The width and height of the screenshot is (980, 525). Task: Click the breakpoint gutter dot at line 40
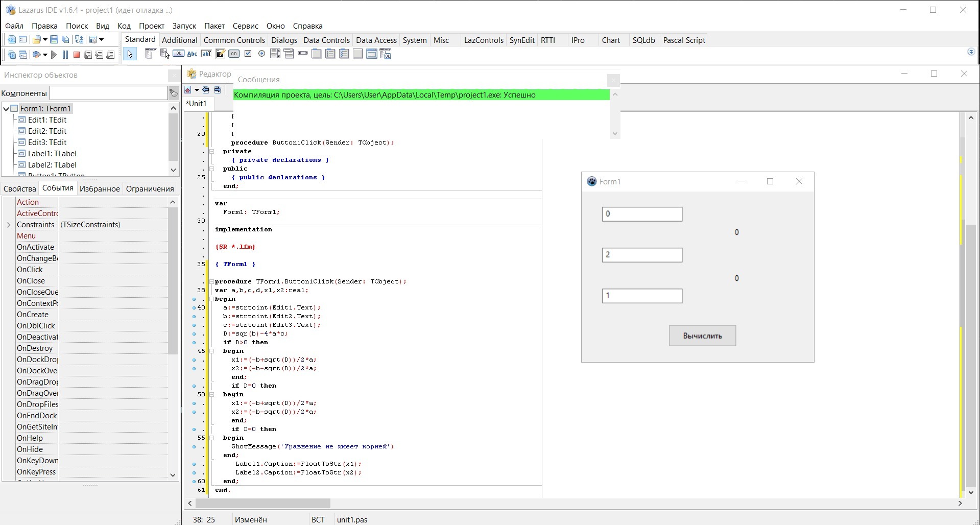point(194,308)
